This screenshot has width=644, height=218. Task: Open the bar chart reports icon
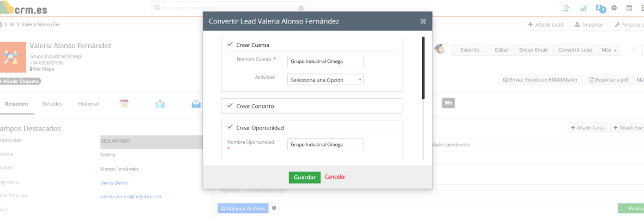coord(583,8)
